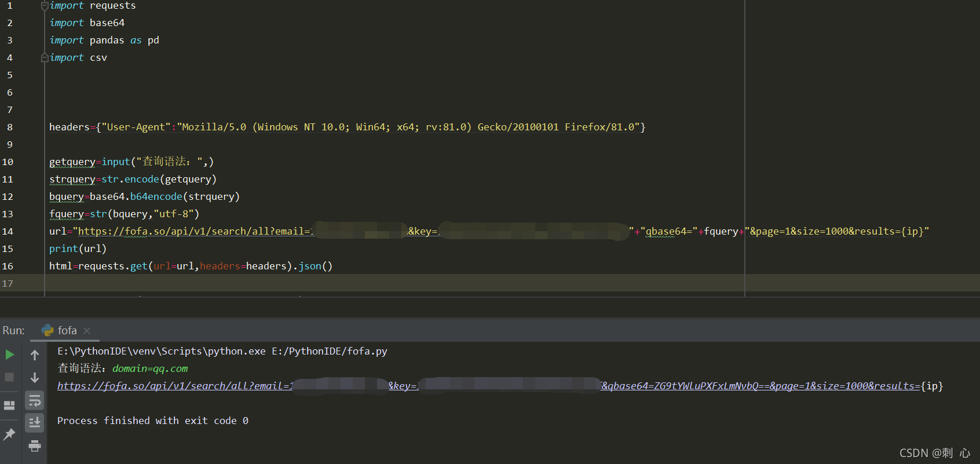Toggle soft-wrap in Run console

pos(35,400)
